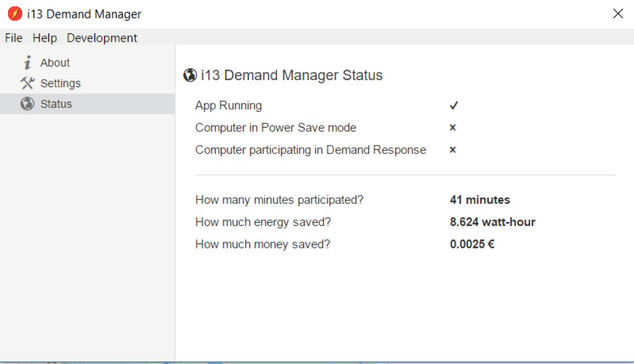Screen dimensions: 634x364
Task: Click the 41 minutes participated value
Action: (x=480, y=200)
